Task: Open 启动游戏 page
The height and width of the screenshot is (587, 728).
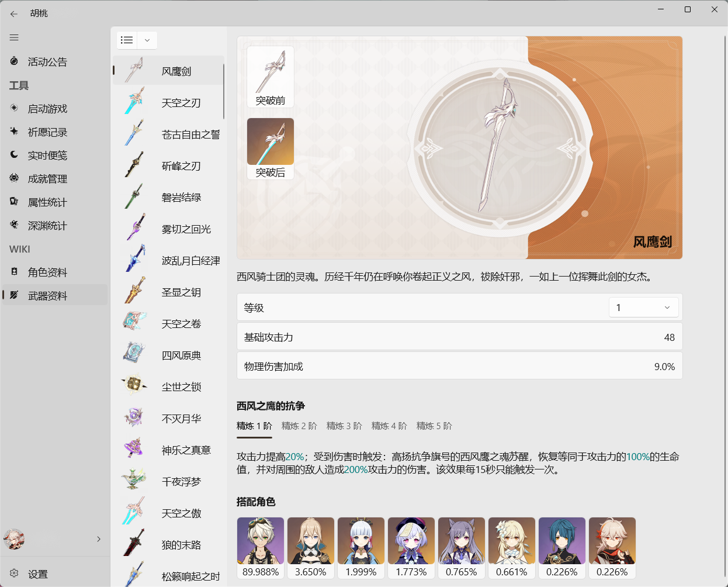Action: (55, 109)
